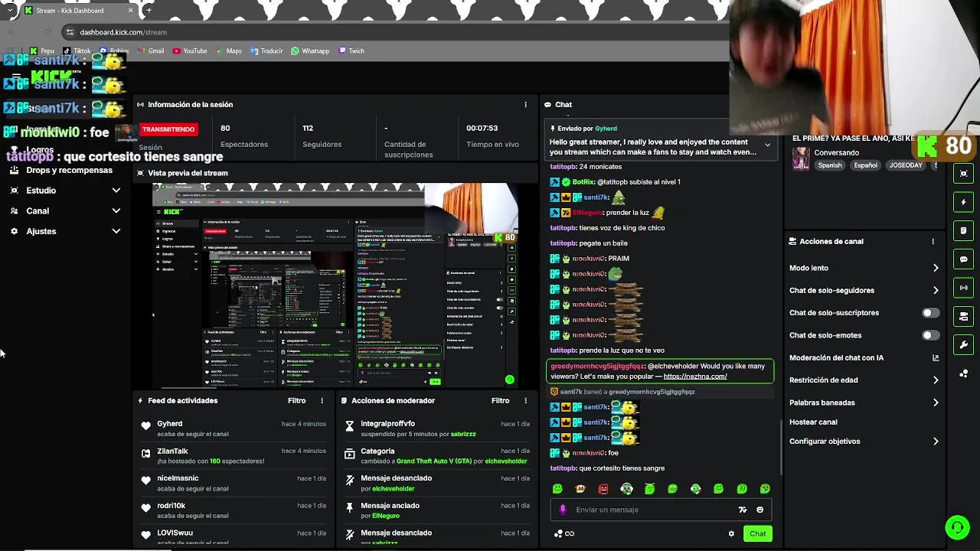
Task: Click ZilanTalk host activity entry
Action: (x=235, y=456)
